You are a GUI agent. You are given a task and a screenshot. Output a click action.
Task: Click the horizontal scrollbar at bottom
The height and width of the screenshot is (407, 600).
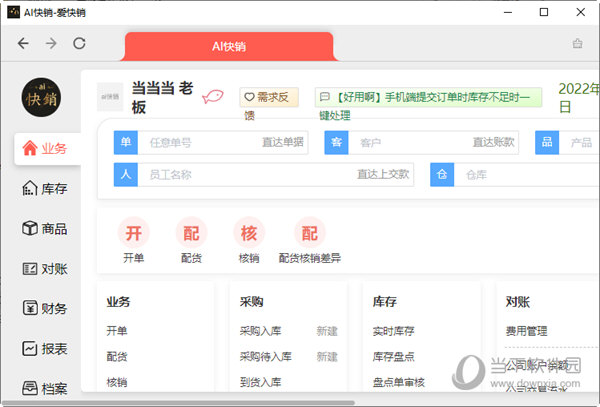coord(178,403)
